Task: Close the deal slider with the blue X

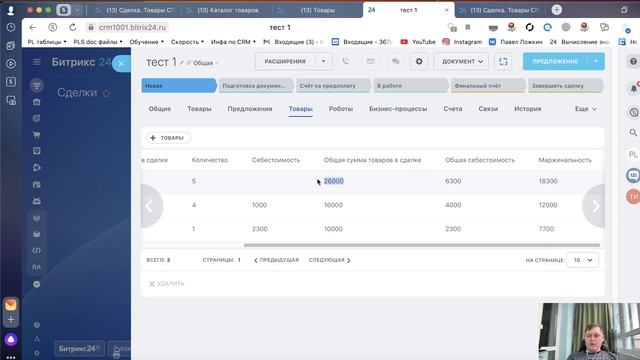Action: [x=121, y=63]
